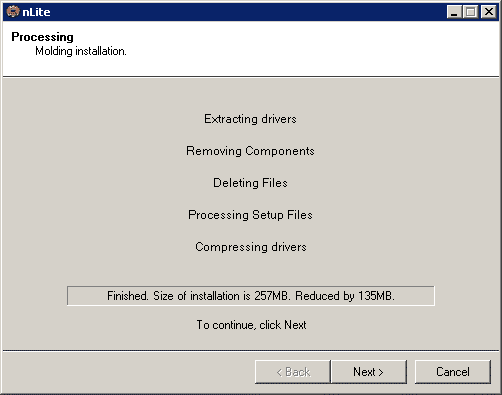Go back using the disabled Back button
Image resolution: width=502 pixels, height=395 pixels.
(x=293, y=372)
